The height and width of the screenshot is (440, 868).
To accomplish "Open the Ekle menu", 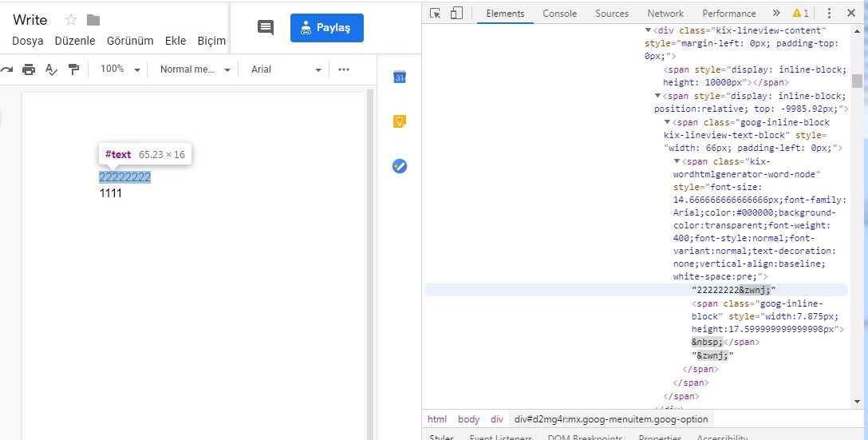I will (x=176, y=41).
